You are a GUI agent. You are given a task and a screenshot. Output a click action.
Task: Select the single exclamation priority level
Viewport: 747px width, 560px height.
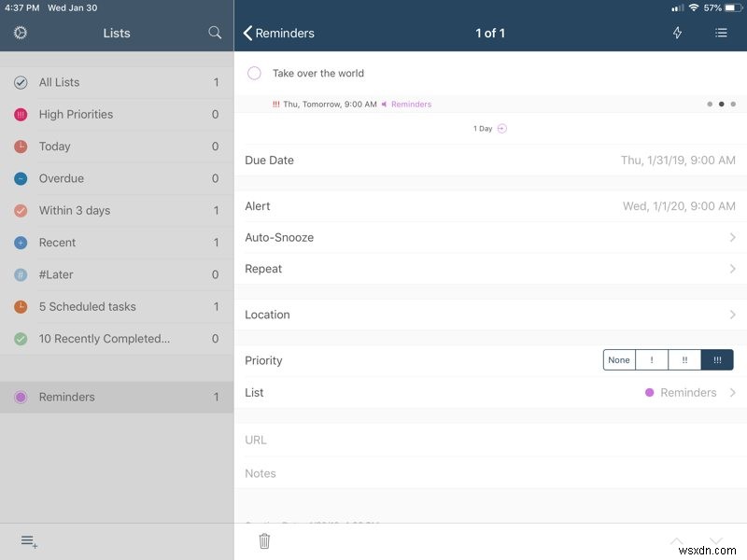(652, 359)
